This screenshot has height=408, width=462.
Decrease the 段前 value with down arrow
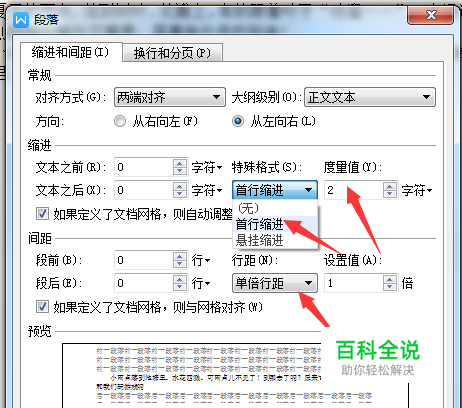point(180,264)
